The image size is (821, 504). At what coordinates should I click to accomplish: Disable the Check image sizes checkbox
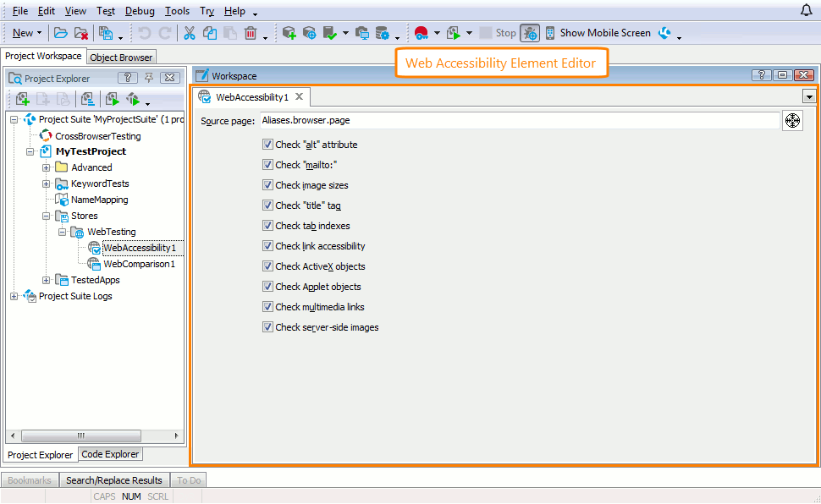(x=267, y=184)
